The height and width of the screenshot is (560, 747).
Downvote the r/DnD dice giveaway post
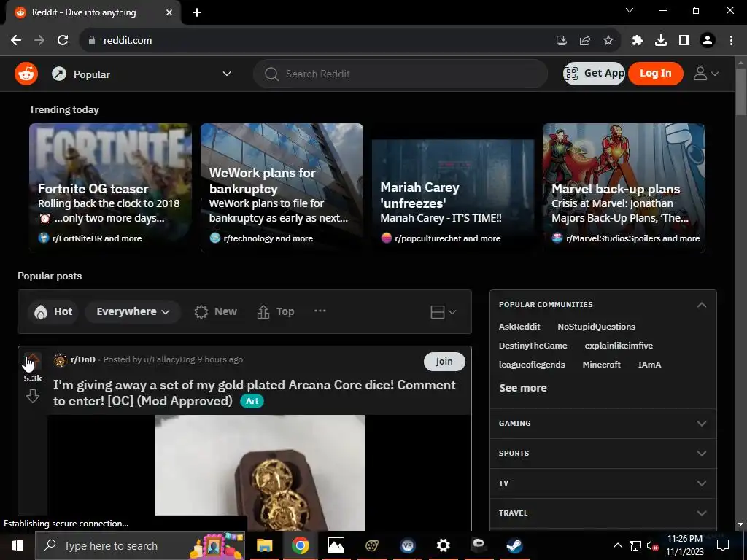coord(32,396)
